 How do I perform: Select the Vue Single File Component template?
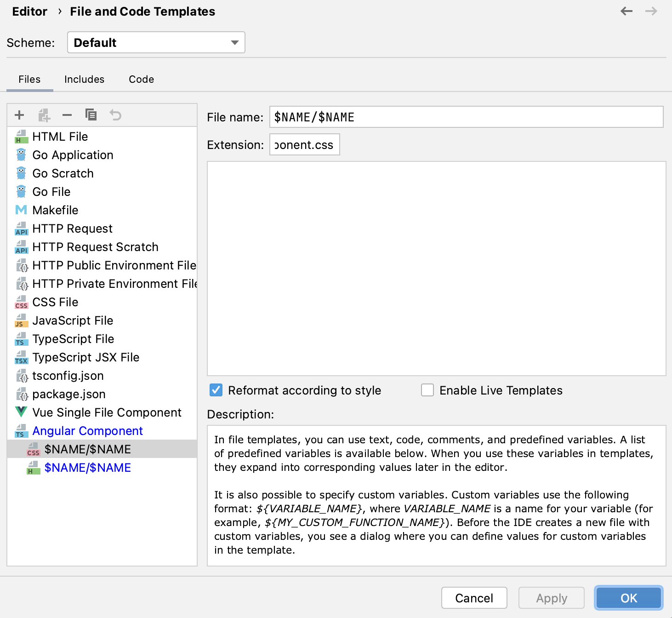click(x=107, y=412)
